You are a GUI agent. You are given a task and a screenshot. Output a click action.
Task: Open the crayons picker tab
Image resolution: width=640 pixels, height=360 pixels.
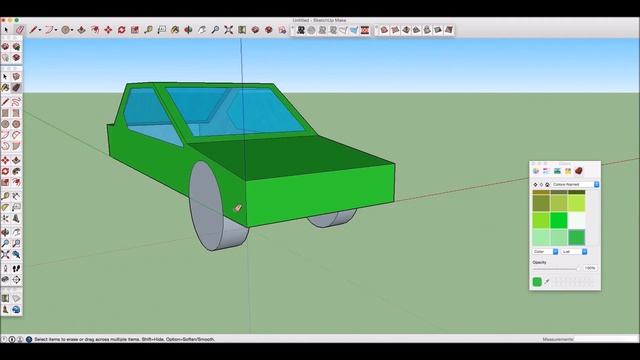(x=568, y=171)
